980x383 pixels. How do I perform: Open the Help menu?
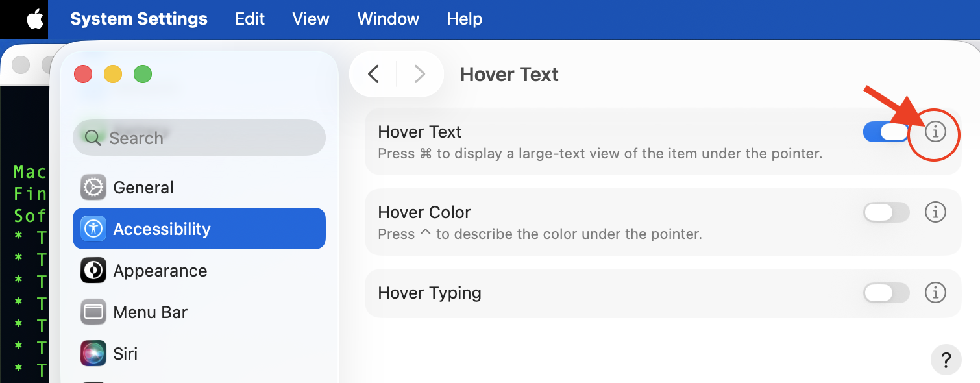(465, 19)
